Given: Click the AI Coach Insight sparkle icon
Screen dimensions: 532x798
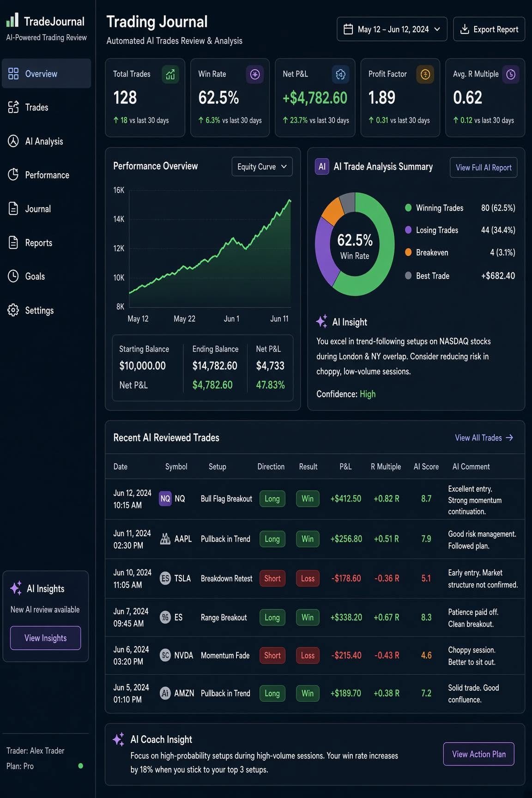Looking at the screenshot, I should (118, 739).
